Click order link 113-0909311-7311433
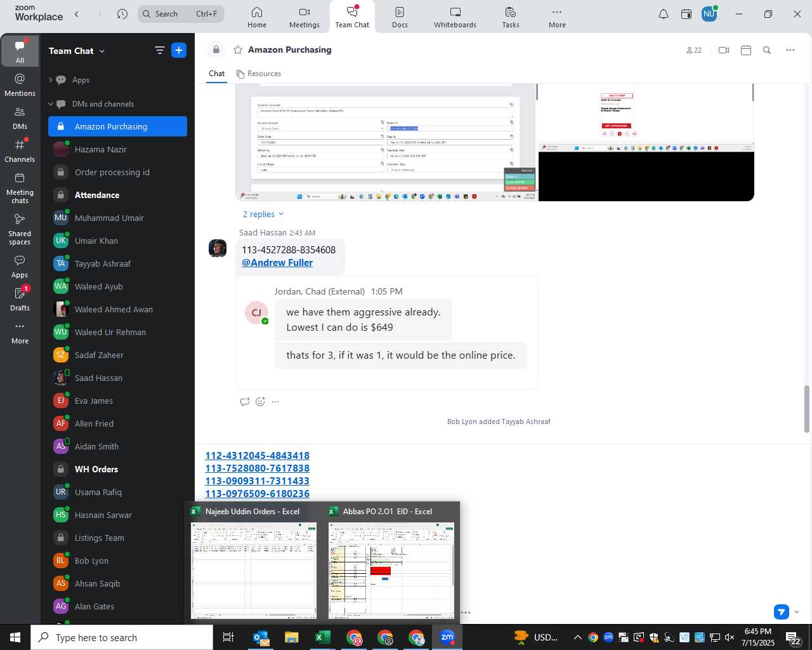 click(258, 481)
